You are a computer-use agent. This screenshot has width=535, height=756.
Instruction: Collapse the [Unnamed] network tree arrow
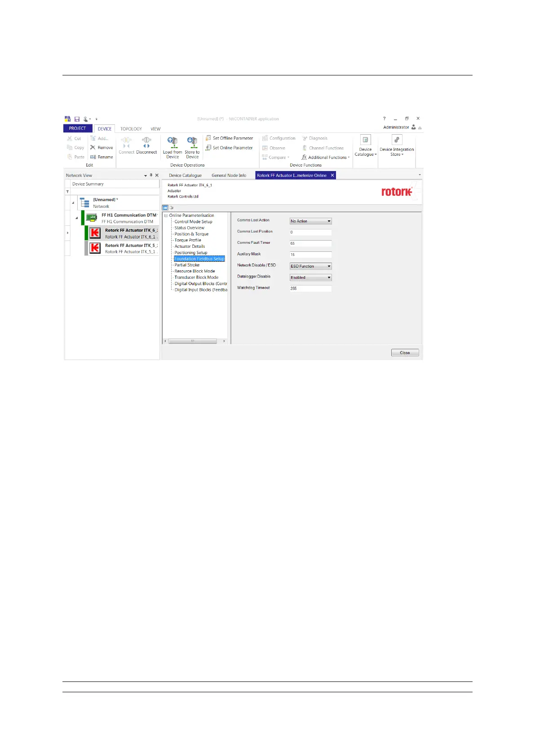pyautogui.click(x=73, y=203)
